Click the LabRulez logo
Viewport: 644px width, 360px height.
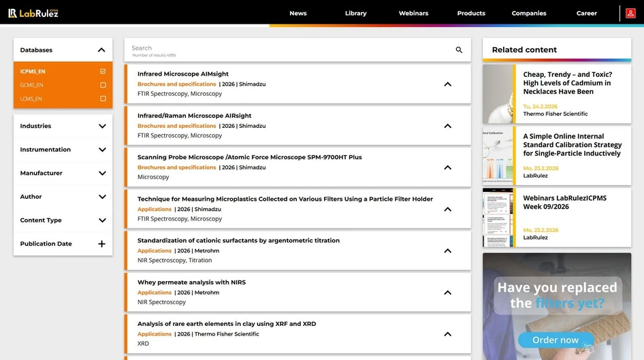tap(33, 13)
